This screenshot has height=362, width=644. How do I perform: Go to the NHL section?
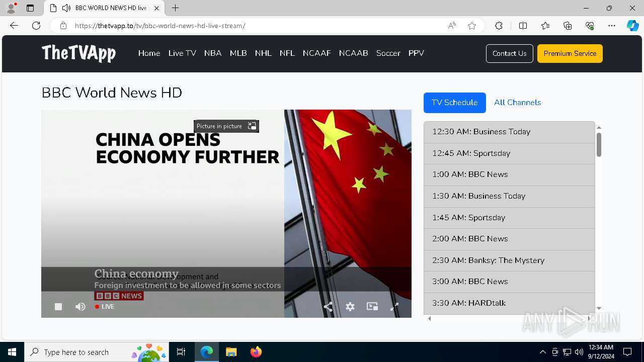point(263,53)
